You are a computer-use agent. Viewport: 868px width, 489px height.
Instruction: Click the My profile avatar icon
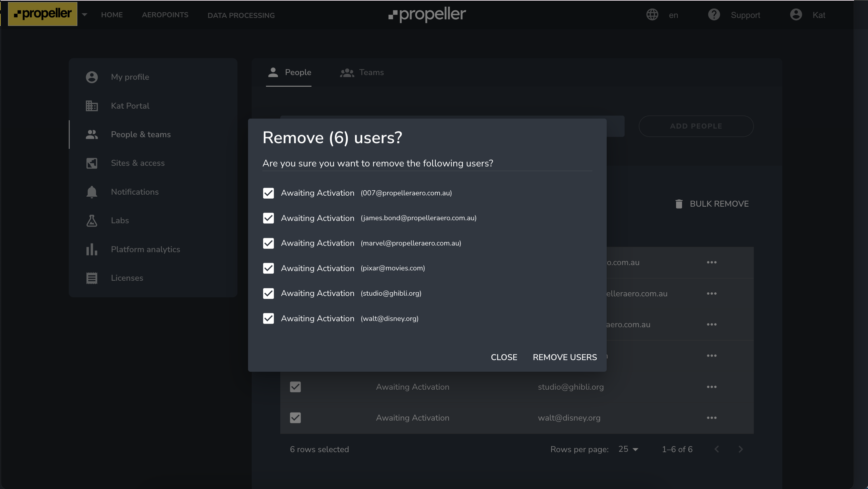pos(92,77)
